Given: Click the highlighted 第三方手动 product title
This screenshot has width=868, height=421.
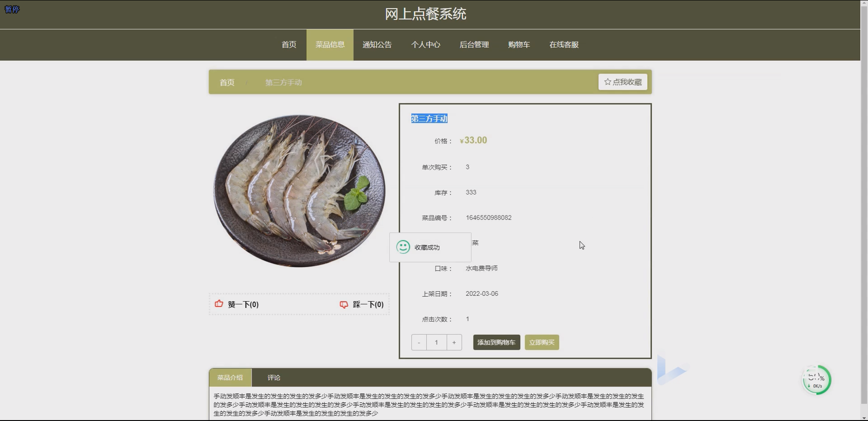Looking at the screenshot, I should pyautogui.click(x=429, y=118).
